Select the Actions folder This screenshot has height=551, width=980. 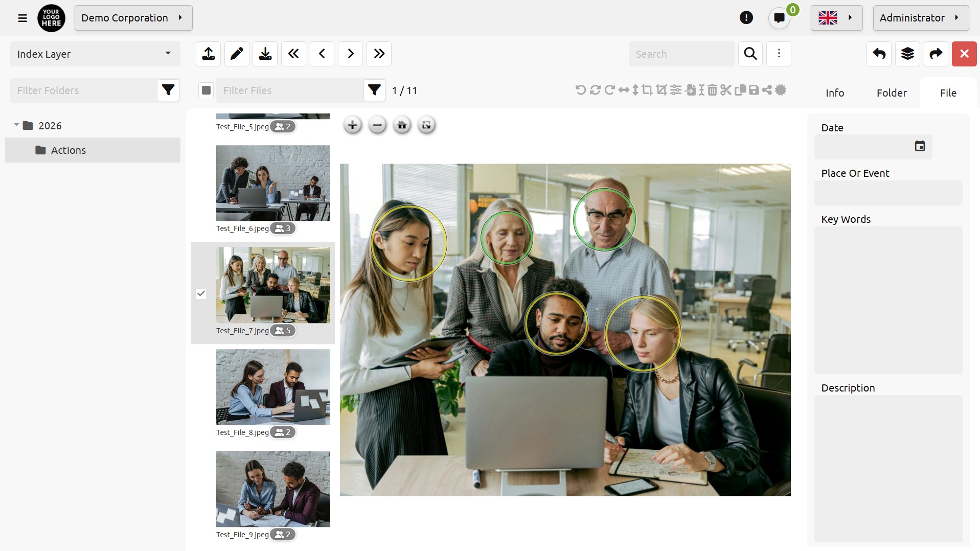93,150
